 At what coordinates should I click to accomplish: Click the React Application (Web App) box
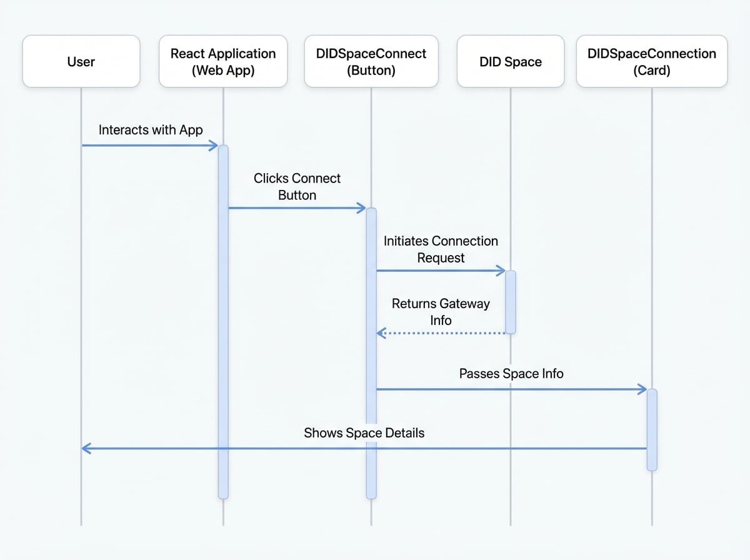[x=223, y=61]
